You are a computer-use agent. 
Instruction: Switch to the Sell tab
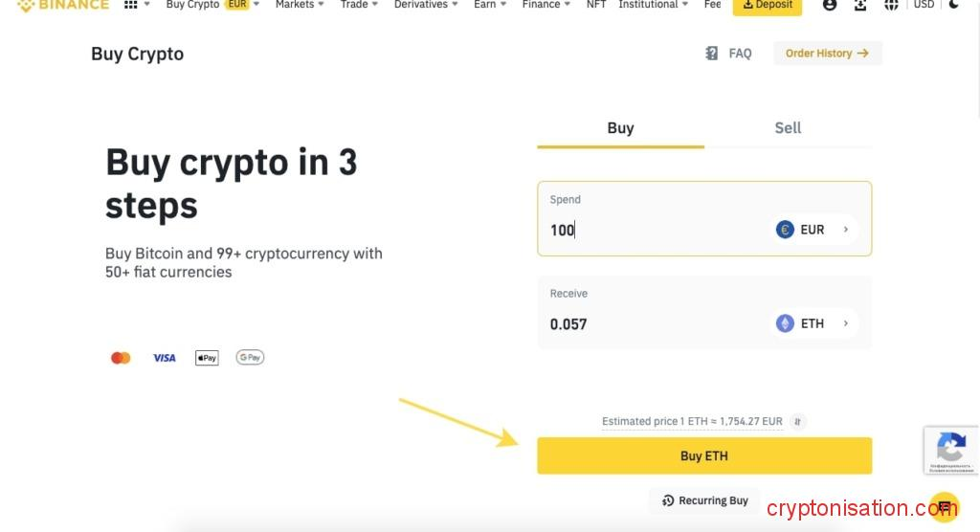click(x=788, y=128)
